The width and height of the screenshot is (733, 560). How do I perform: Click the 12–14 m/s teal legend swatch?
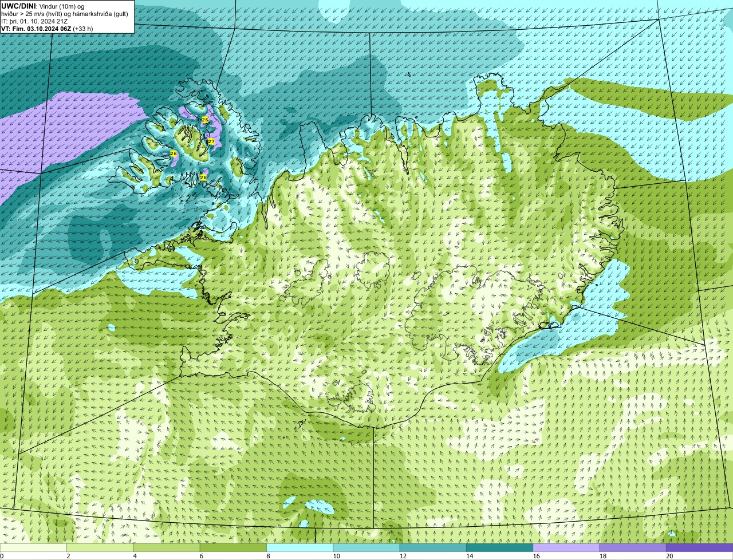click(x=433, y=548)
